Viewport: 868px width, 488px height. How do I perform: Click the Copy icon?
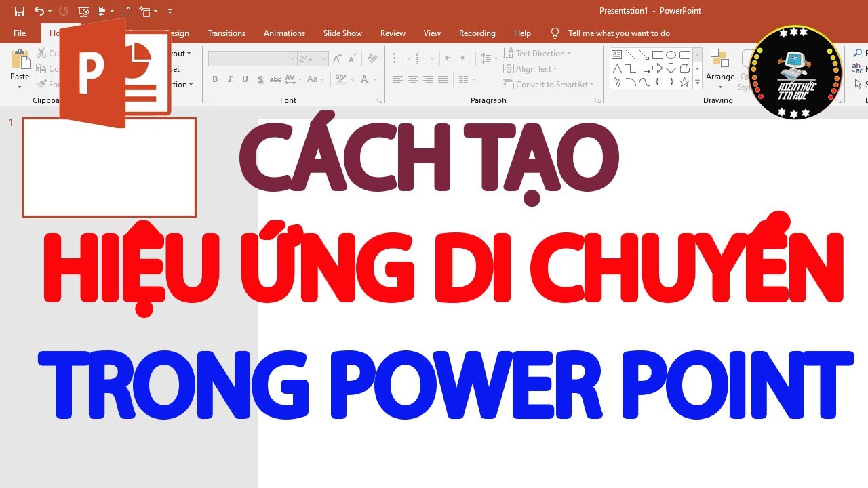pos(42,68)
